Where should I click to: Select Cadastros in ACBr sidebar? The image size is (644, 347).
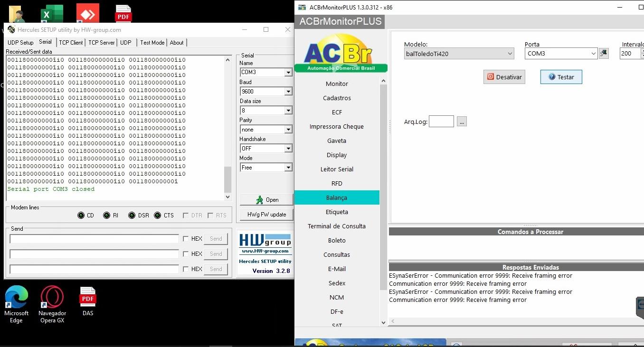coord(337,98)
